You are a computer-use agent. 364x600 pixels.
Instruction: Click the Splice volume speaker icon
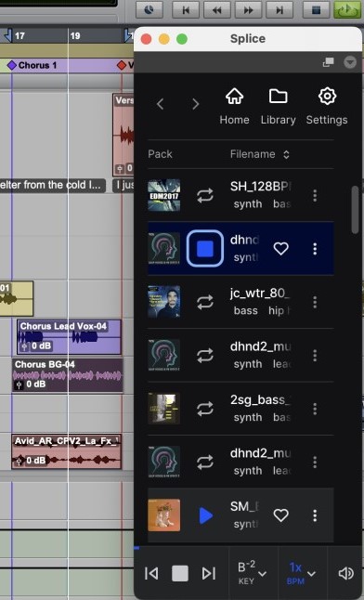click(x=345, y=573)
